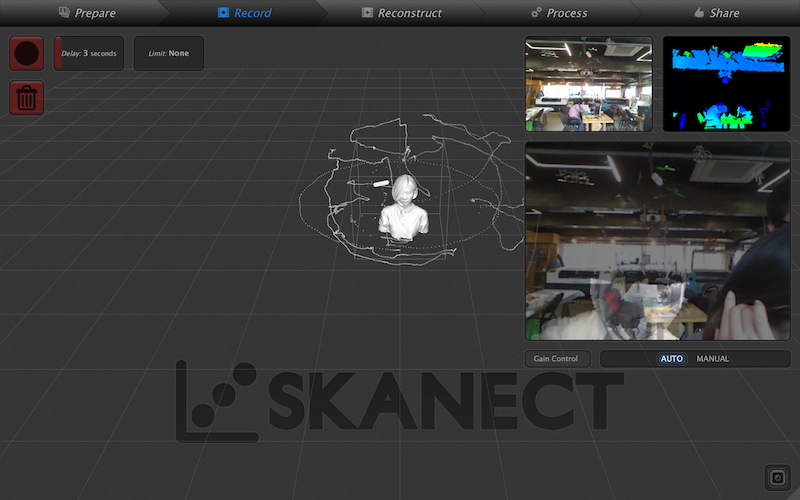This screenshot has height=500, width=800.
Task: Open the small color camera preview thumbnail
Action: (x=589, y=84)
